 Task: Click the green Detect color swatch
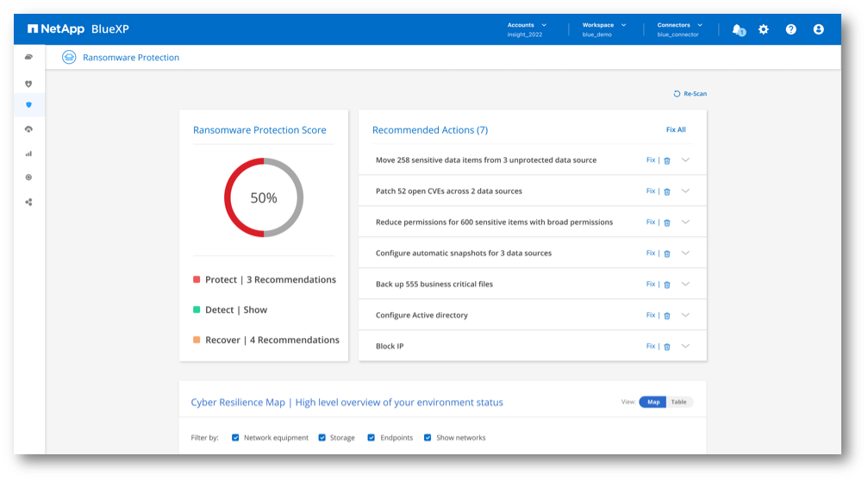click(x=196, y=310)
